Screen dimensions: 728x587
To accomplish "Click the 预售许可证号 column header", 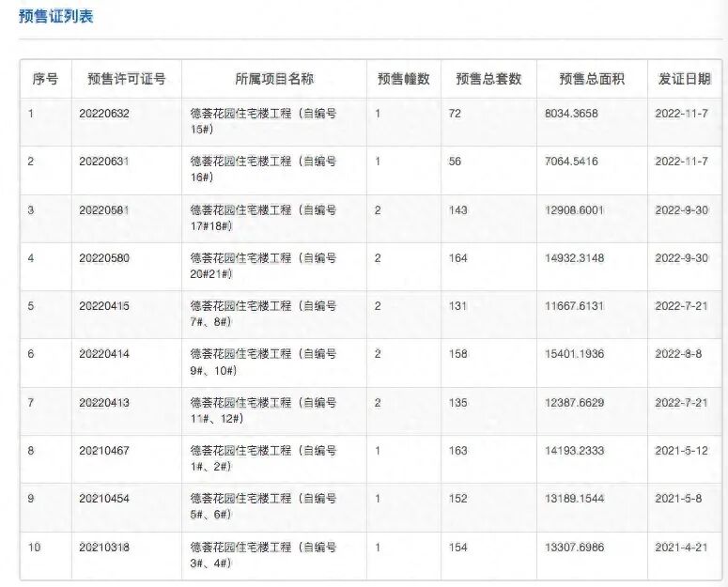I will click(x=127, y=79).
